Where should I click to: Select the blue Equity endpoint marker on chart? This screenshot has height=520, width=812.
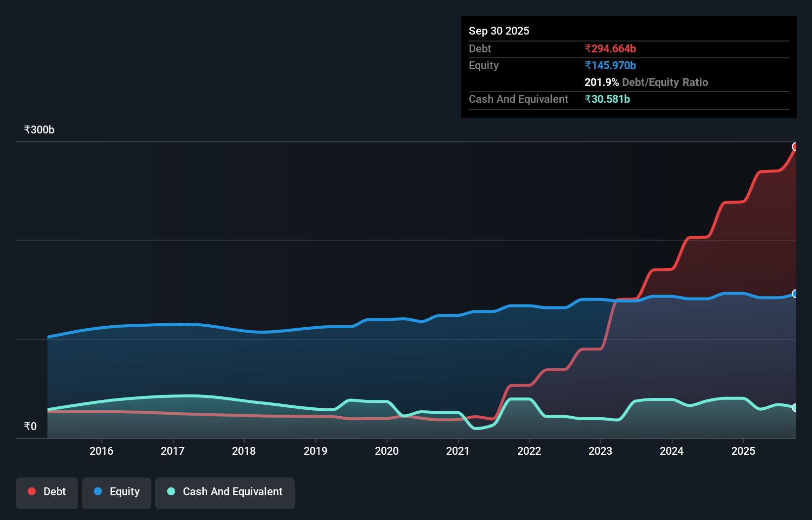pos(795,293)
